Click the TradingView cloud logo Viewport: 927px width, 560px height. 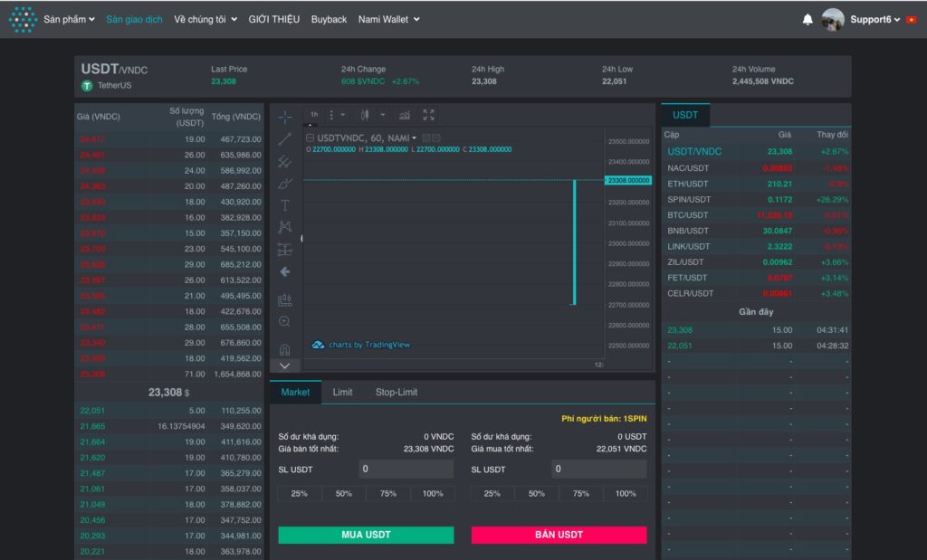tap(318, 345)
